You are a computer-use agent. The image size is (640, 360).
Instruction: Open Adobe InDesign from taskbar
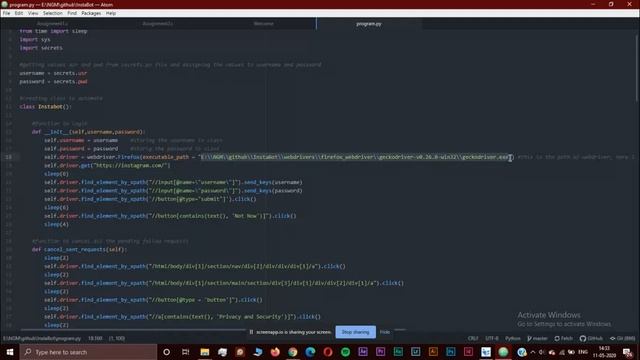click(468, 352)
